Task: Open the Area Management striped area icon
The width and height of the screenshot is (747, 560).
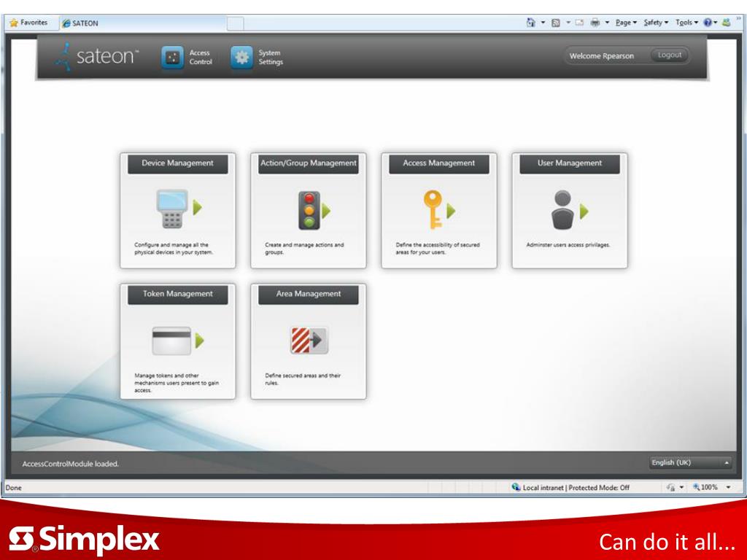Action: coord(309,340)
